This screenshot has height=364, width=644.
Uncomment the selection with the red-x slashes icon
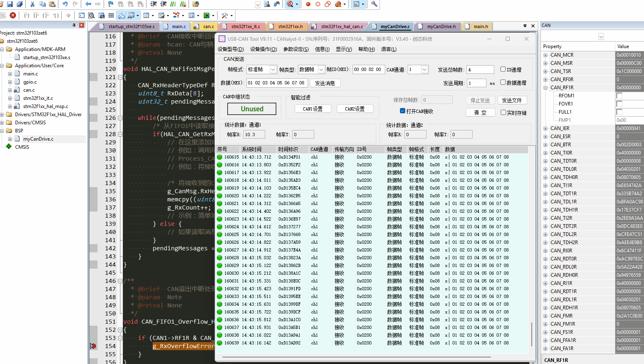[183, 4]
